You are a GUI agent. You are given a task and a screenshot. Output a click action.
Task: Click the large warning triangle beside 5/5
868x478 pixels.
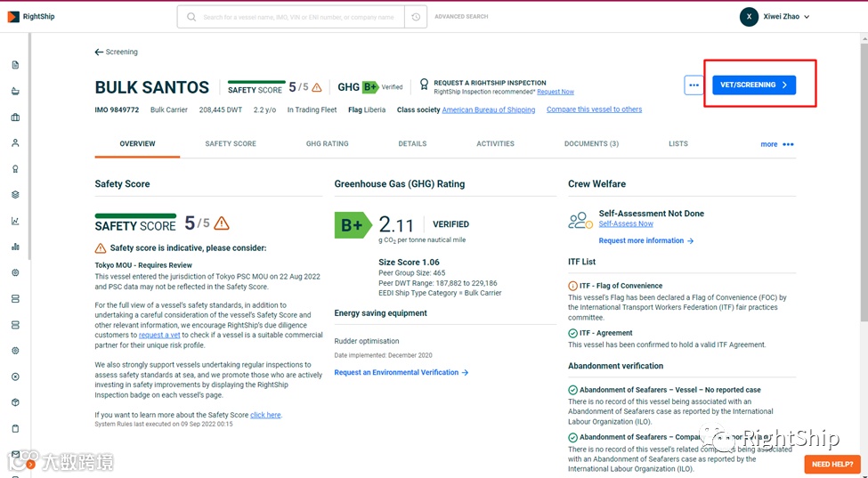[x=222, y=223]
